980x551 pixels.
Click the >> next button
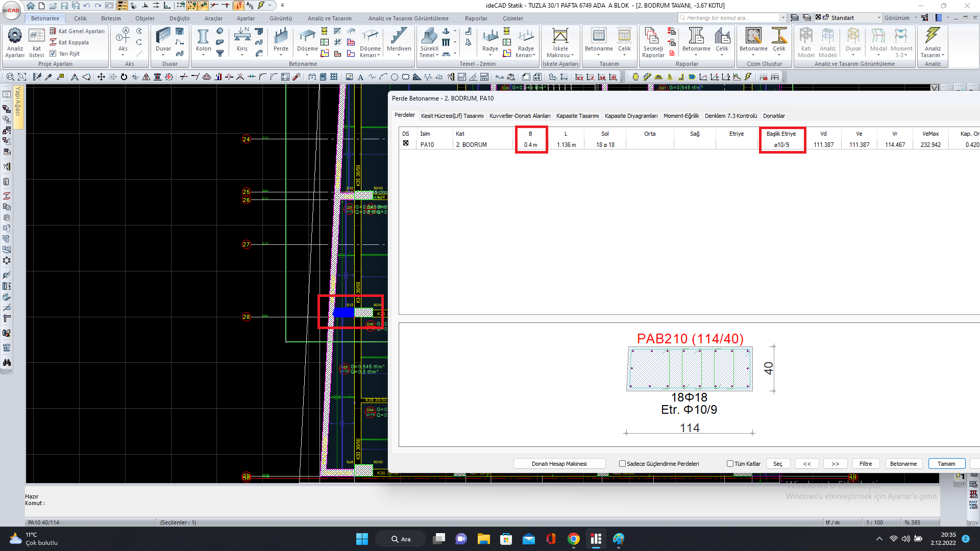point(835,464)
